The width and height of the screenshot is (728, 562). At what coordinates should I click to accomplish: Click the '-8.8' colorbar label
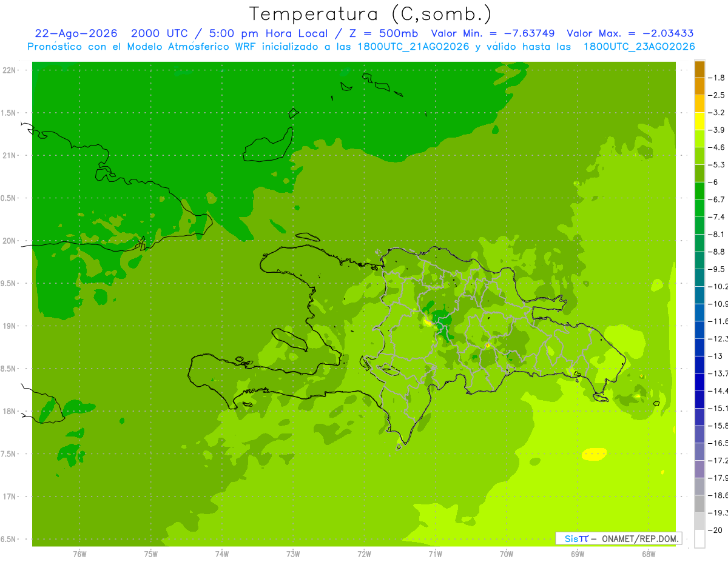point(716,252)
